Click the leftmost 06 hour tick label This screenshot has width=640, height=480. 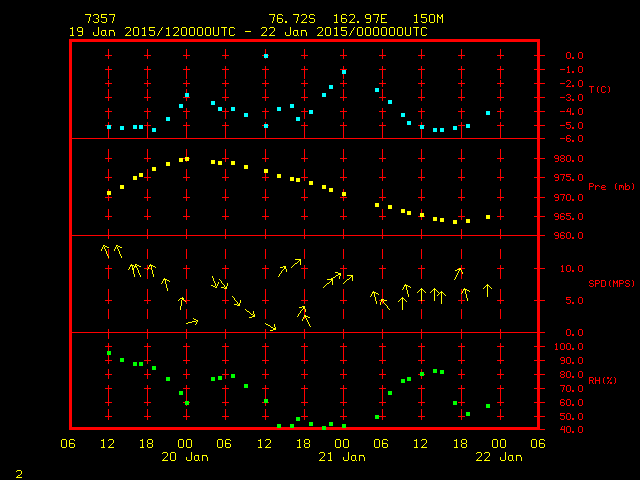(69, 444)
